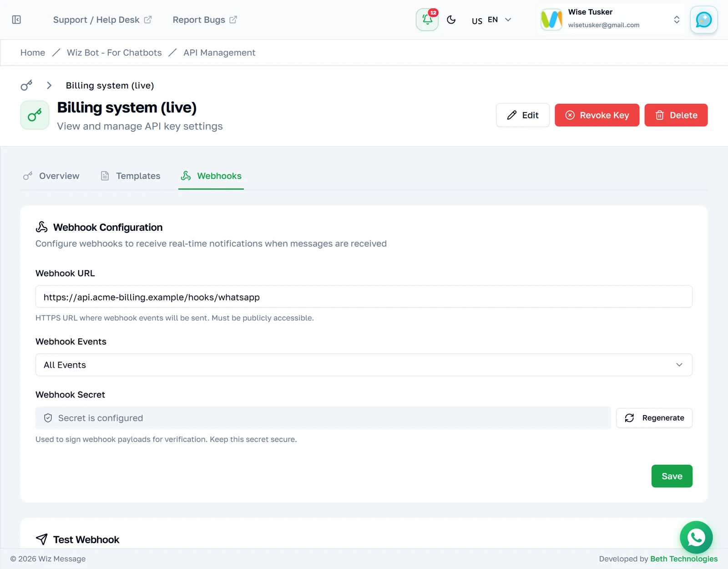Image resolution: width=728 pixels, height=569 pixels.
Task: Click the breadcrumb text 'Billing system (live)'
Action: coord(110,85)
